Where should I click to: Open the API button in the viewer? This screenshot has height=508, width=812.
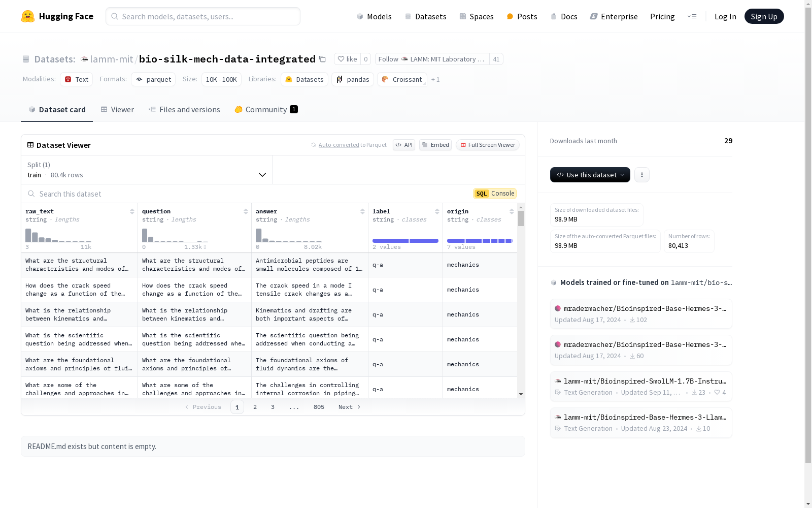click(404, 145)
